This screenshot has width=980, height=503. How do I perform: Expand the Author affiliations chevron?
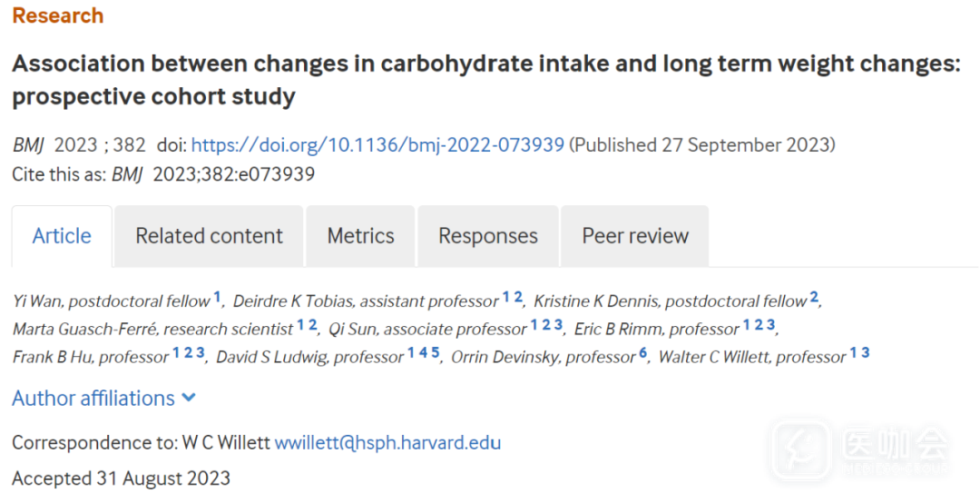click(189, 398)
